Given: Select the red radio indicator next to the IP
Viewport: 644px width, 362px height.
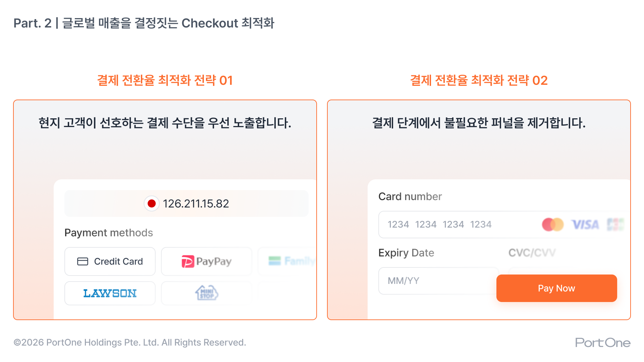Looking at the screenshot, I should (152, 203).
